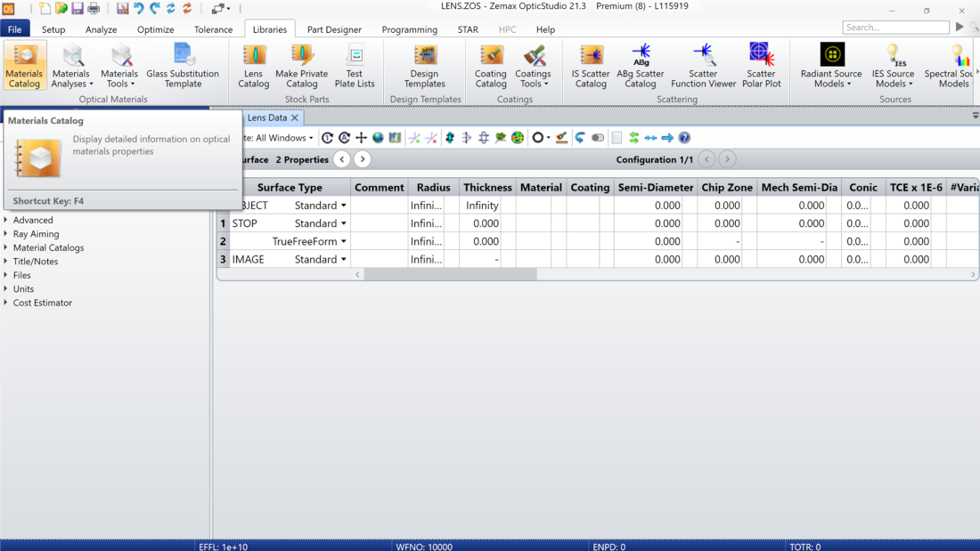The height and width of the screenshot is (551, 980).
Task: Click Thickness cell of STOP row
Action: point(480,223)
